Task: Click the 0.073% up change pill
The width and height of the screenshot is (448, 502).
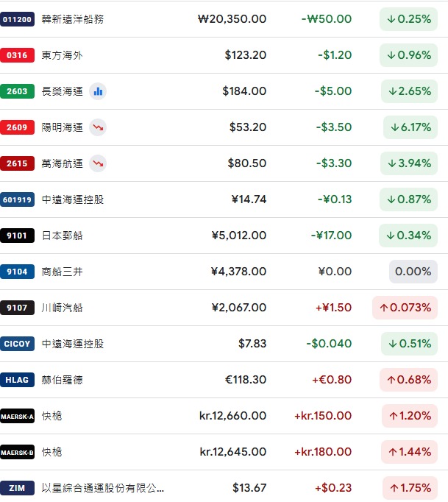Action: point(405,308)
